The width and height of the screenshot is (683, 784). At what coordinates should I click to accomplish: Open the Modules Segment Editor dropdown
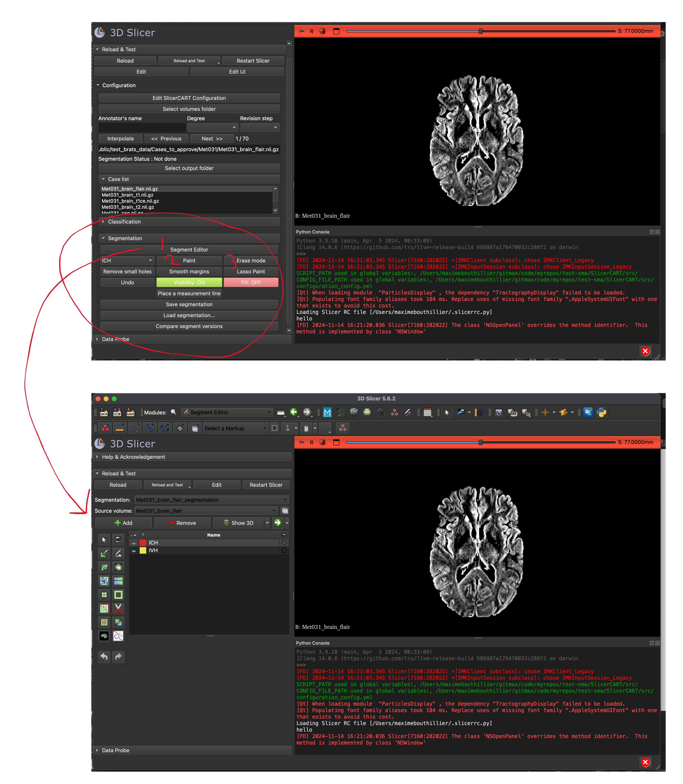tap(227, 412)
